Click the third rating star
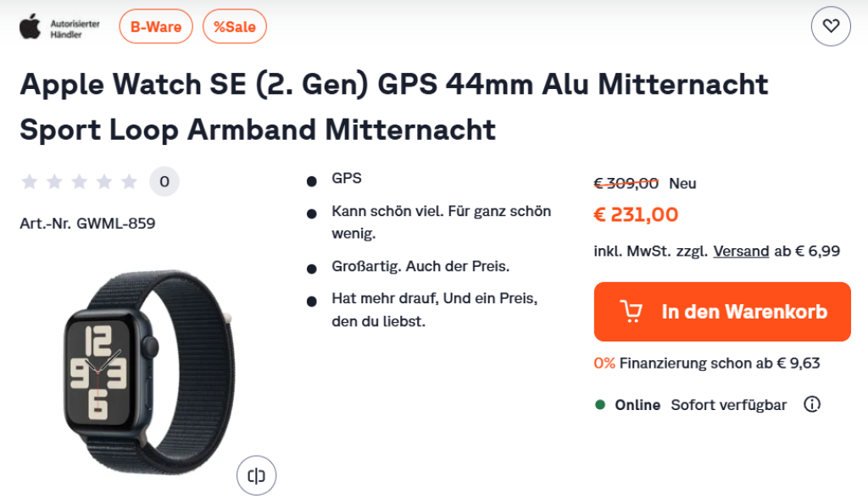868x499 pixels. click(x=80, y=181)
